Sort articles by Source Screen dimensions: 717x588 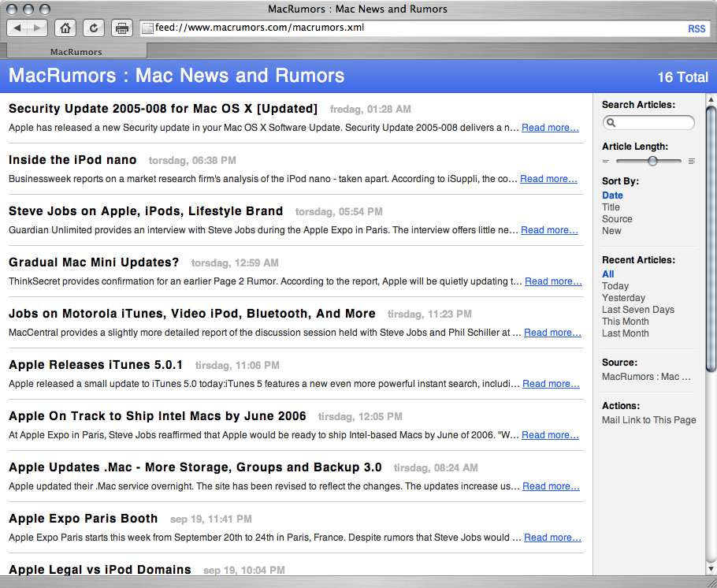pyautogui.click(x=617, y=219)
